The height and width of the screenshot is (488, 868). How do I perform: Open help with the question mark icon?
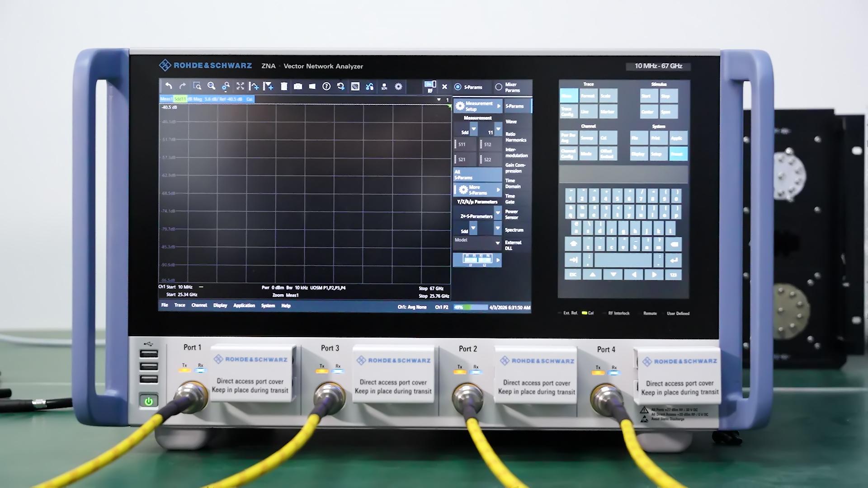point(326,86)
